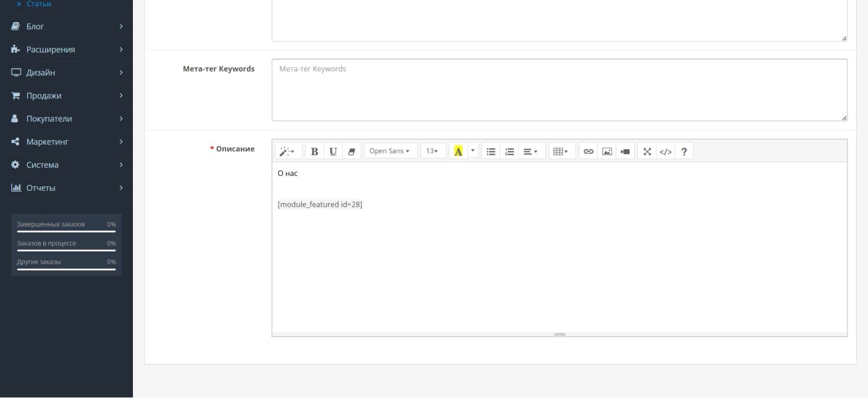Open the Продажи sidebar menu
This screenshot has width=868, height=398.
coord(66,96)
